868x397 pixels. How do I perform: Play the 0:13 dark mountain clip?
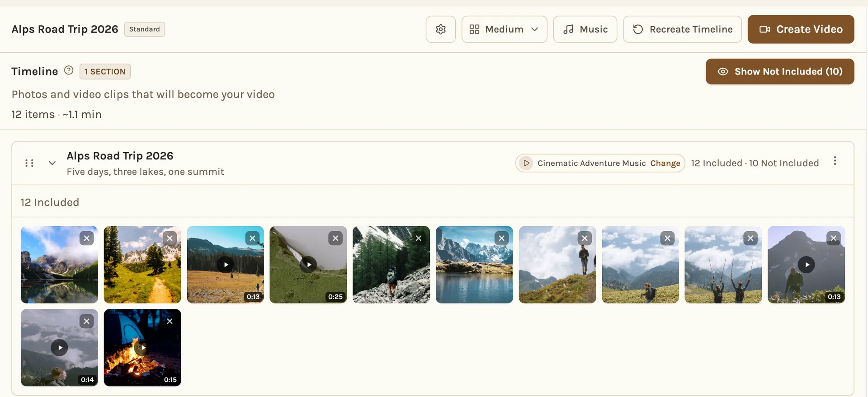tap(807, 265)
